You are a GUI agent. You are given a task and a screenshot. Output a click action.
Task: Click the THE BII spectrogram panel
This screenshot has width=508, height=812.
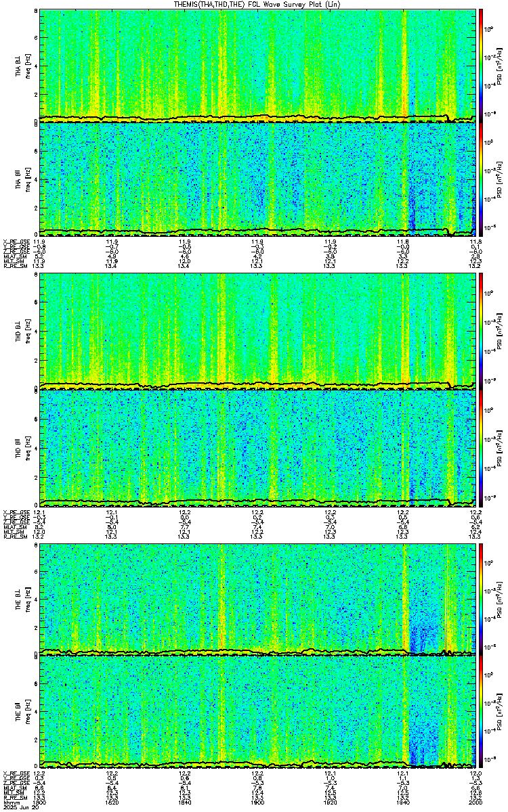(x=257, y=712)
